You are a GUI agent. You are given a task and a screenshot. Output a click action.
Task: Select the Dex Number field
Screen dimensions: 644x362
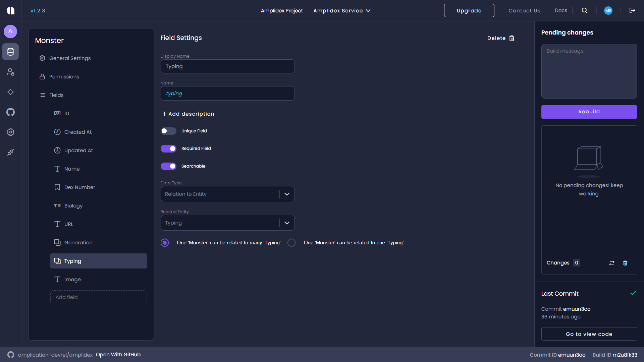point(79,187)
